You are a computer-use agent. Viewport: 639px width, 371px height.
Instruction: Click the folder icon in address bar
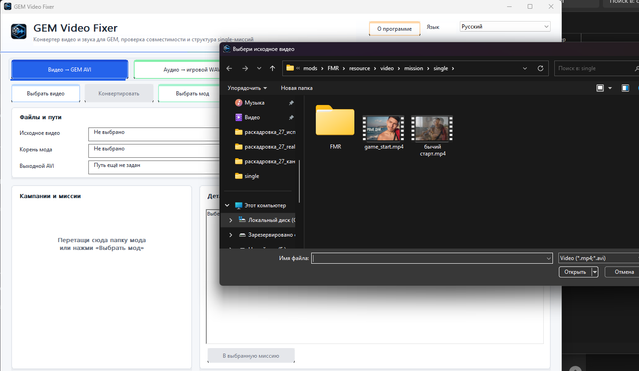(290, 68)
